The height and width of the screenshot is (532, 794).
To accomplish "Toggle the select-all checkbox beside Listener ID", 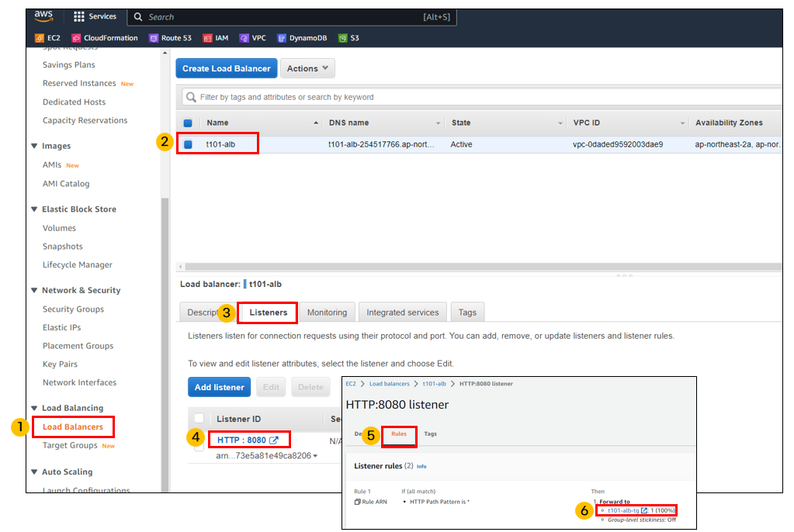I will pyautogui.click(x=199, y=418).
